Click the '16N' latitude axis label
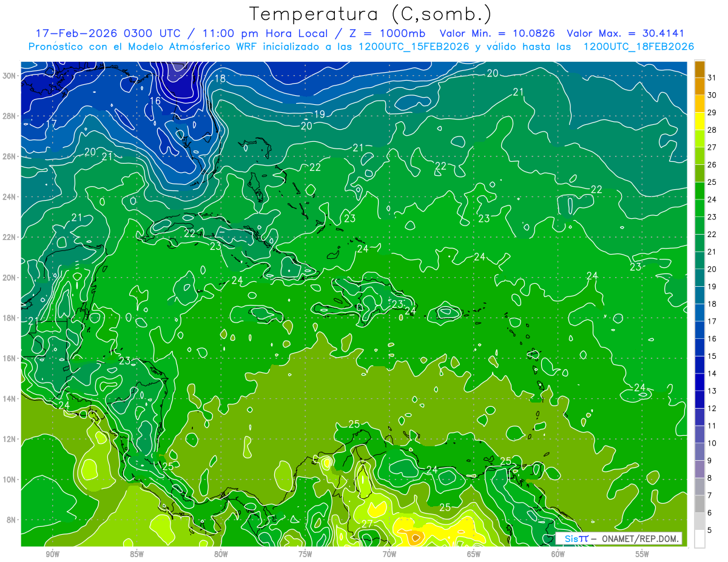Image resolution: width=728 pixels, height=562 pixels. pos(10,358)
